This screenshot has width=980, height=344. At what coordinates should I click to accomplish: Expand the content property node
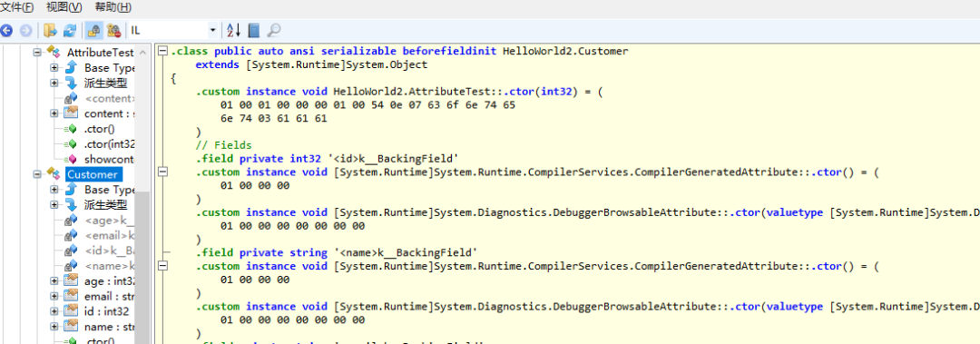pos(54,113)
